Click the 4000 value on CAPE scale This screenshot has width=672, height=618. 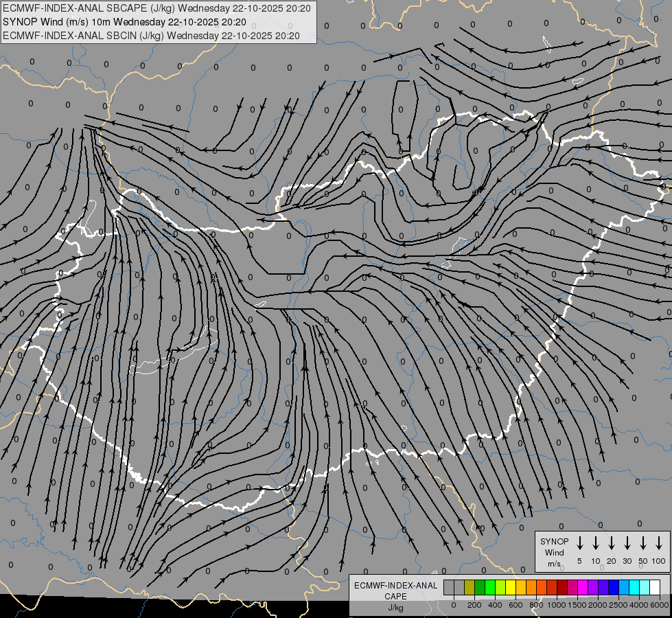coord(639,605)
